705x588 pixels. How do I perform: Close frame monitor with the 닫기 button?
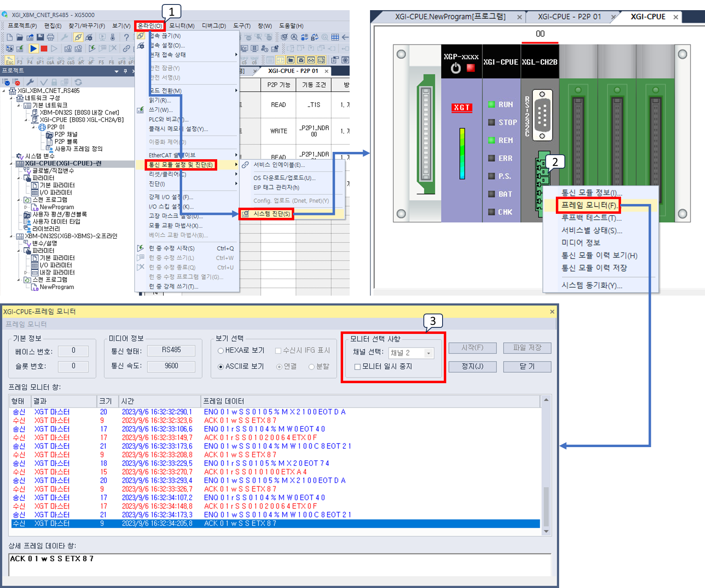pos(527,366)
